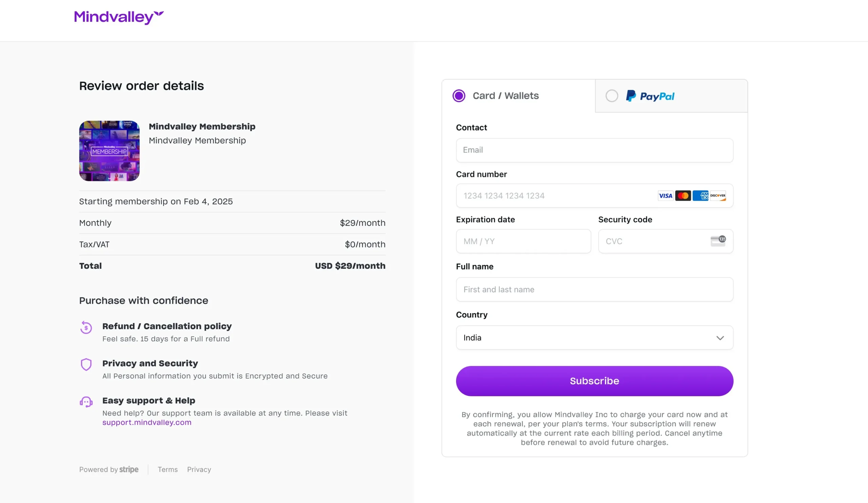The image size is (868, 503).
Task: Switch to the Card / Wallets tab
Action: tap(505, 96)
